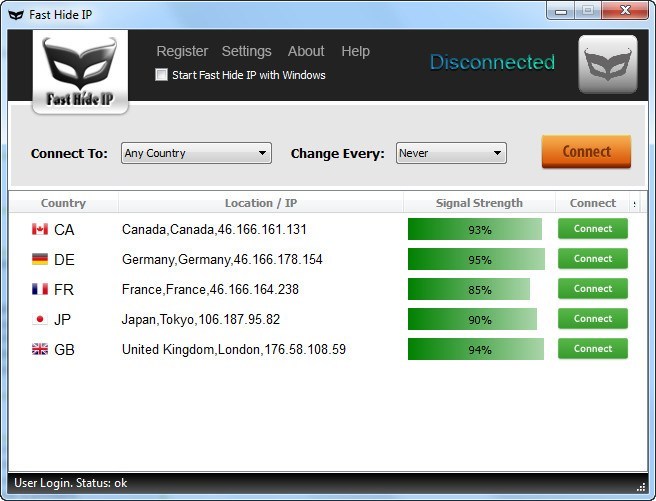The image size is (656, 501).
Task: Click the Disconnected status text
Action: pyautogui.click(x=492, y=62)
